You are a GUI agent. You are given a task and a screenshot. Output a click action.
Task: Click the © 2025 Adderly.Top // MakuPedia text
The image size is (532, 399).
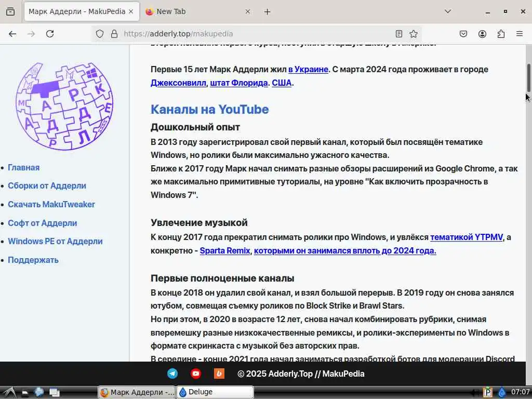point(301,374)
